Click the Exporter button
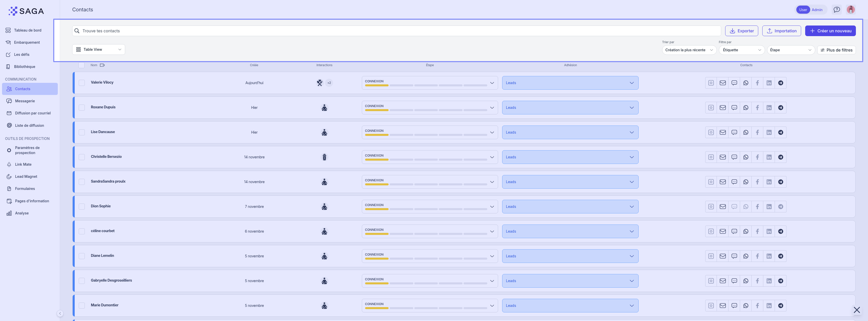 [x=741, y=31]
